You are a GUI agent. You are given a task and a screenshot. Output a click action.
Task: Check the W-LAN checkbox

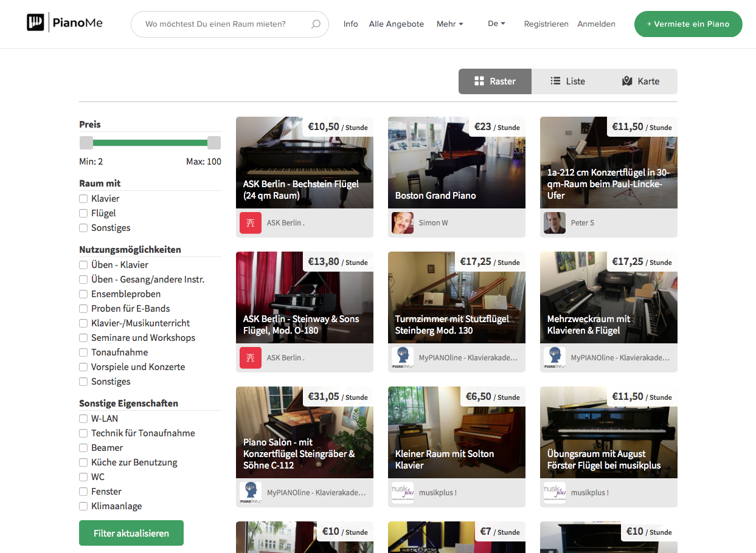83,419
